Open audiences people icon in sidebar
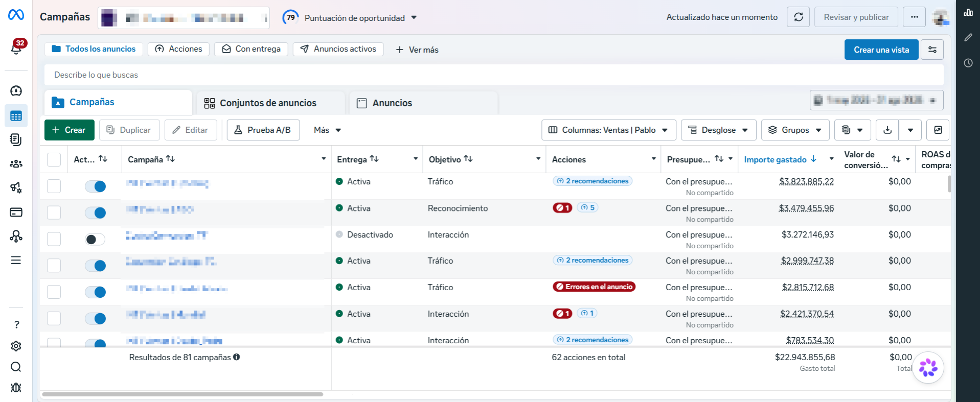The height and width of the screenshot is (402, 980). pyautogui.click(x=16, y=163)
